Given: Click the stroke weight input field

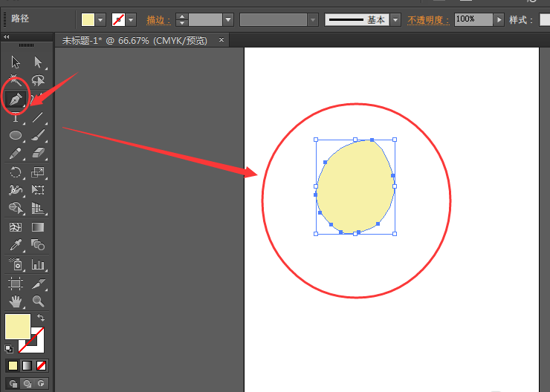Looking at the screenshot, I should [x=206, y=19].
